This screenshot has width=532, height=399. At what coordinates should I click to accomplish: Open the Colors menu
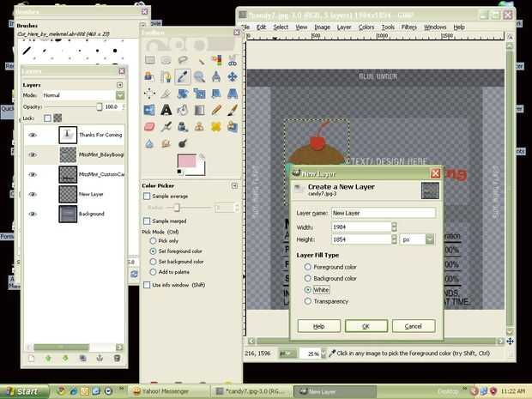(x=366, y=27)
